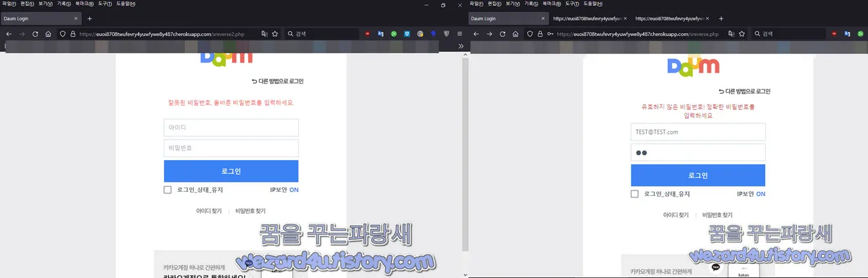Open the home page in right window
This screenshot has width=868, height=278.
coord(516,33)
